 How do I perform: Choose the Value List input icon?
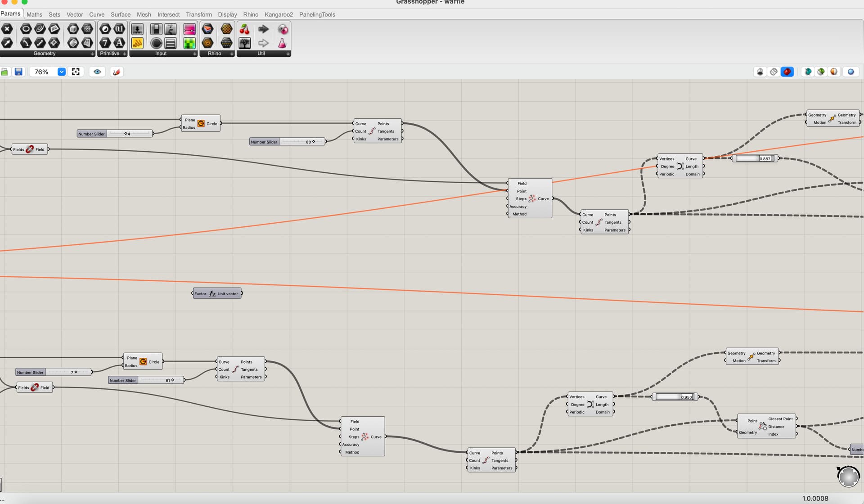click(x=171, y=43)
